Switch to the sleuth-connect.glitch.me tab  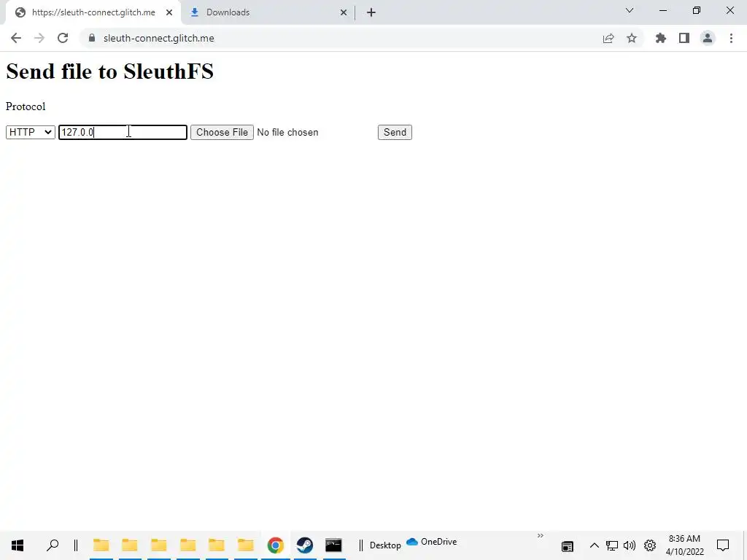pos(93,12)
